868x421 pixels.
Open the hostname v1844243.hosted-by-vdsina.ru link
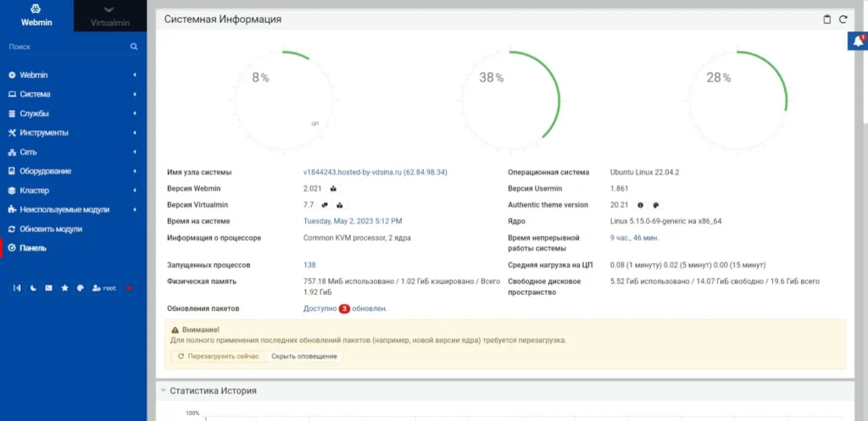(376, 172)
